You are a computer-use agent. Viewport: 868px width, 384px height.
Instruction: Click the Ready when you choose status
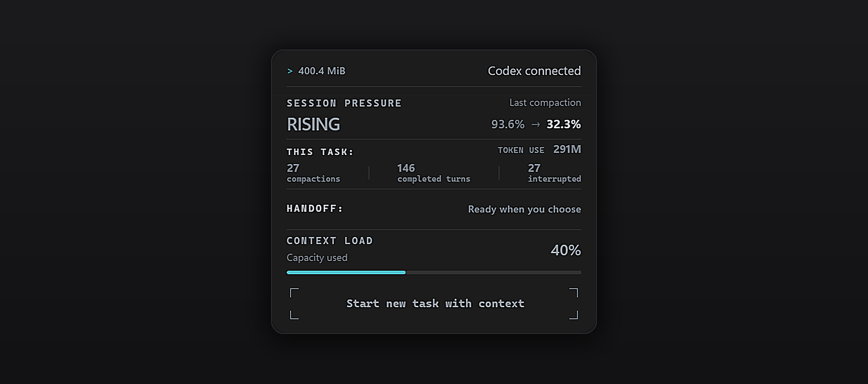(524, 209)
